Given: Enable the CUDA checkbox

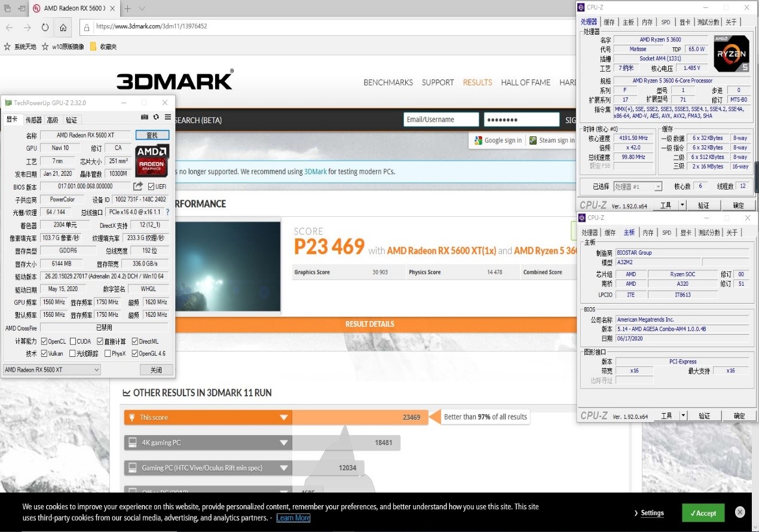Looking at the screenshot, I should [73, 341].
